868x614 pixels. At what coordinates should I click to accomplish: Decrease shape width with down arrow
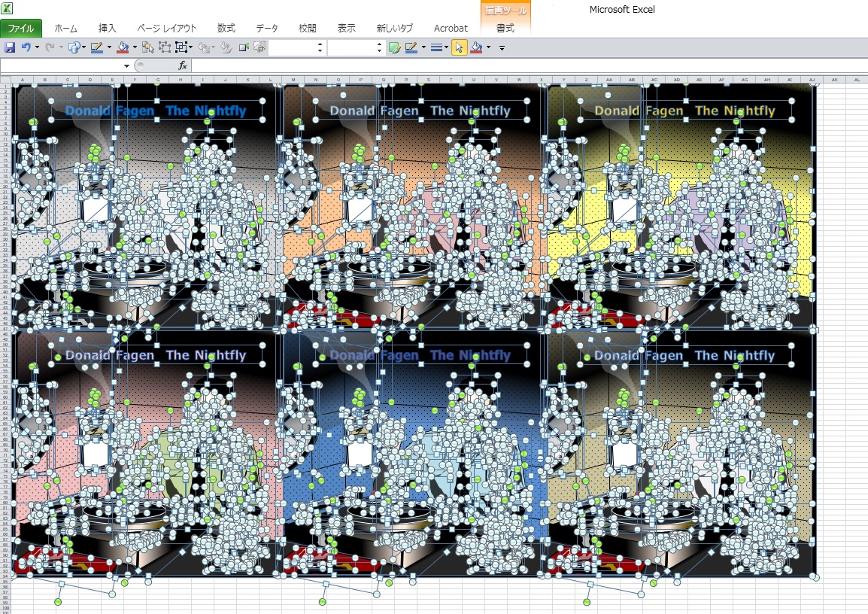(379, 51)
